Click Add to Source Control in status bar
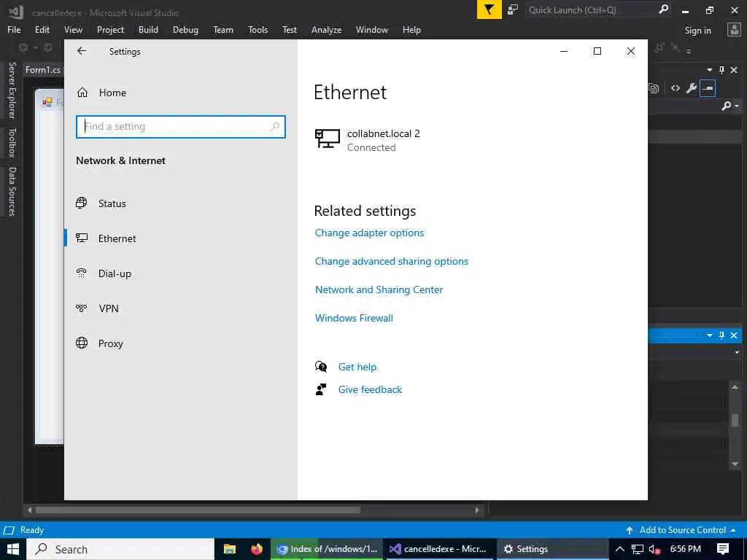The height and width of the screenshot is (560, 747). (682, 530)
